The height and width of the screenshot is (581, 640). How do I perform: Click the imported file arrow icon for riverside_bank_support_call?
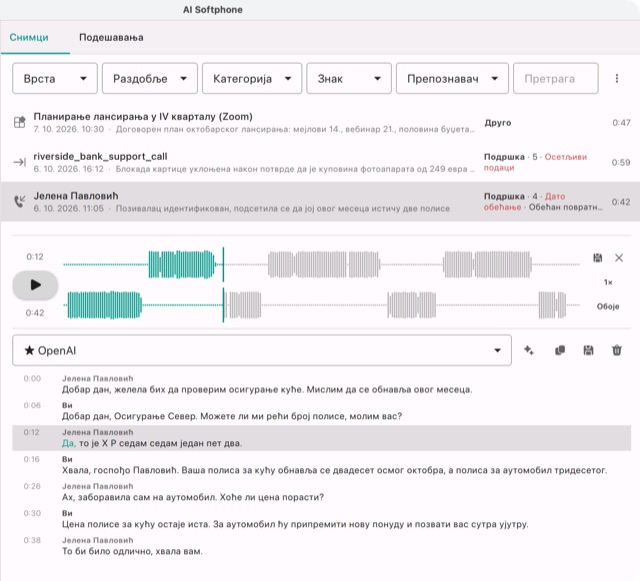[x=20, y=162]
